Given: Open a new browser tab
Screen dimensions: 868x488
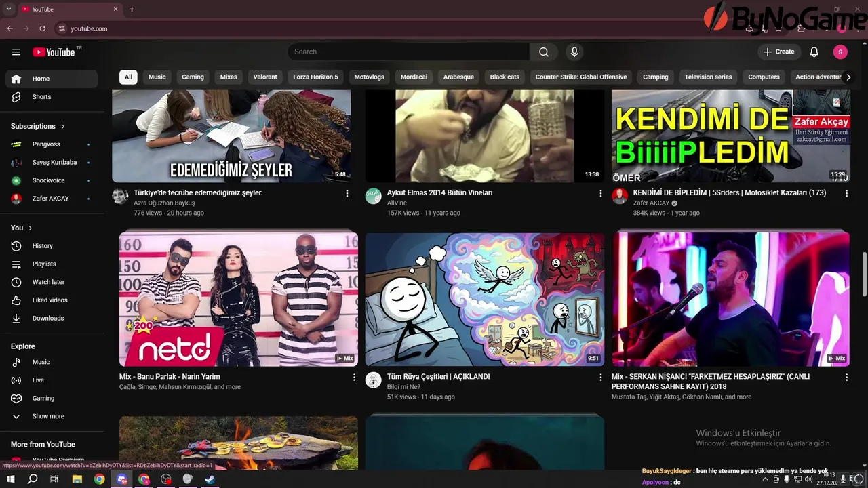Looking at the screenshot, I should tap(132, 9).
